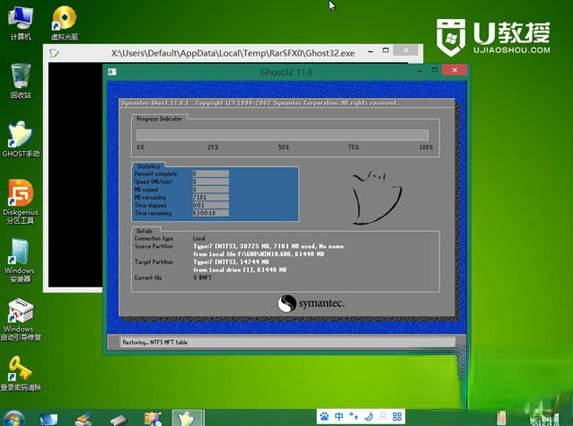Maximize the Ghost32.exe console window

(x=386, y=50)
